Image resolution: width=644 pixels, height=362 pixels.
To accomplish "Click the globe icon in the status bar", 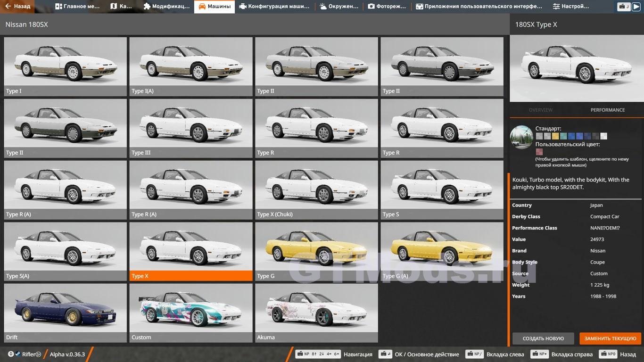I will coord(11,354).
